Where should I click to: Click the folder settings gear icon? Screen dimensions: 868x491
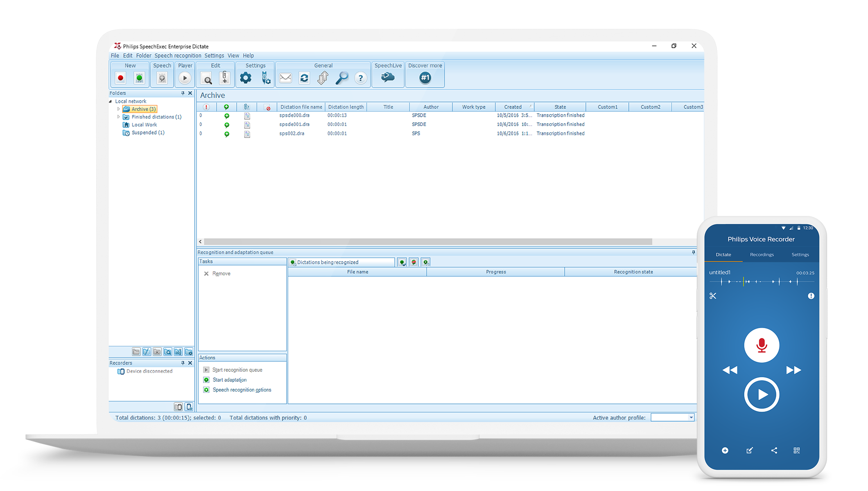click(189, 351)
